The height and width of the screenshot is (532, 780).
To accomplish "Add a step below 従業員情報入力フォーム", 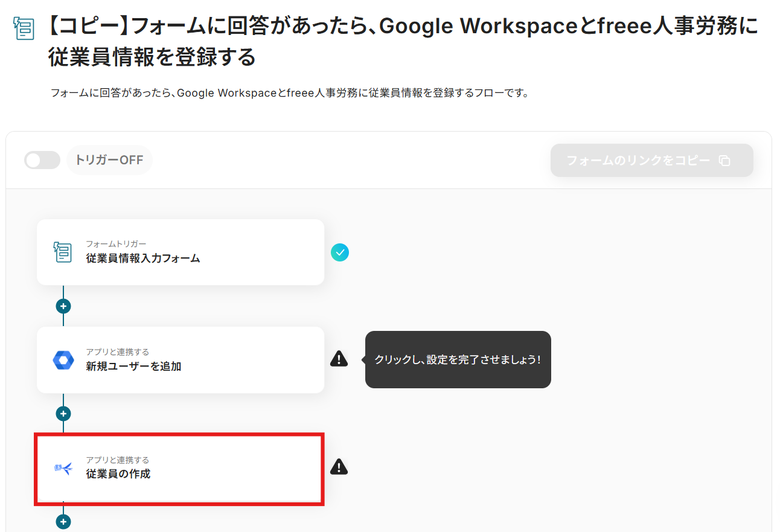I will pos(63,306).
